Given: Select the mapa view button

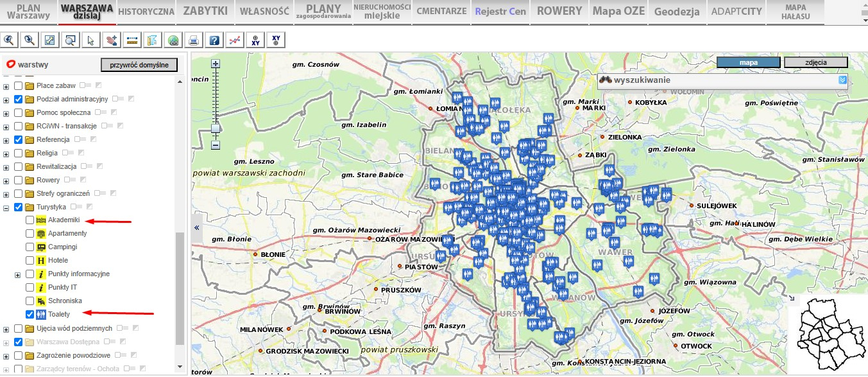Looking at the screenshot, I should [749, 62].
